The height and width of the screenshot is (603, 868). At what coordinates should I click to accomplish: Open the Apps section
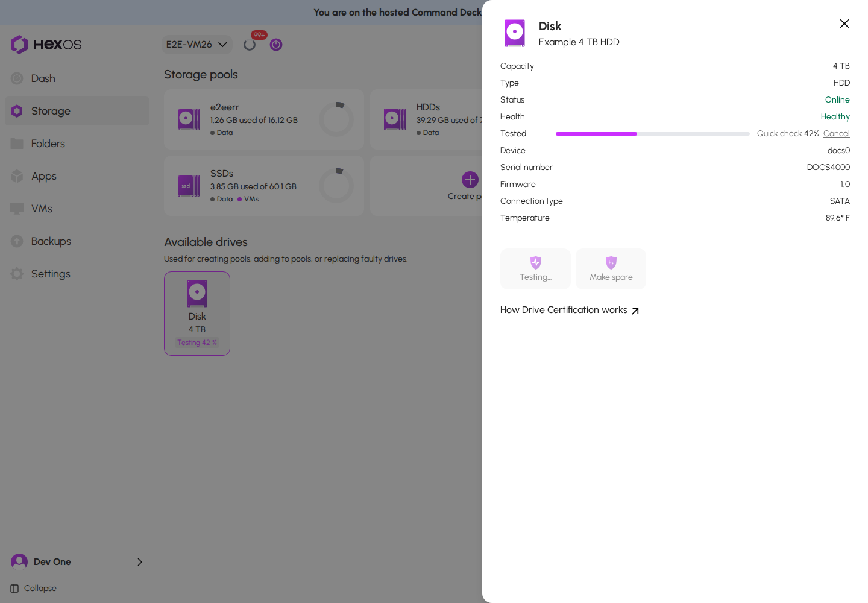point(77,176)
